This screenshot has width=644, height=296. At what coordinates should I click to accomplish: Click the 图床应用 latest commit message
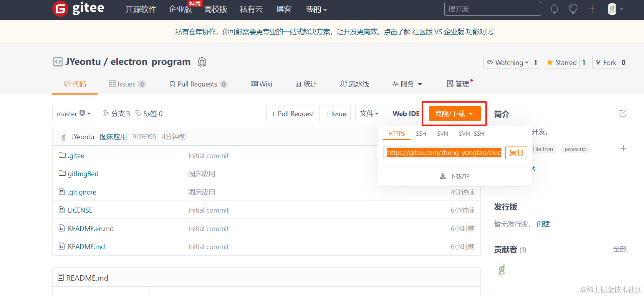[113, 137]
